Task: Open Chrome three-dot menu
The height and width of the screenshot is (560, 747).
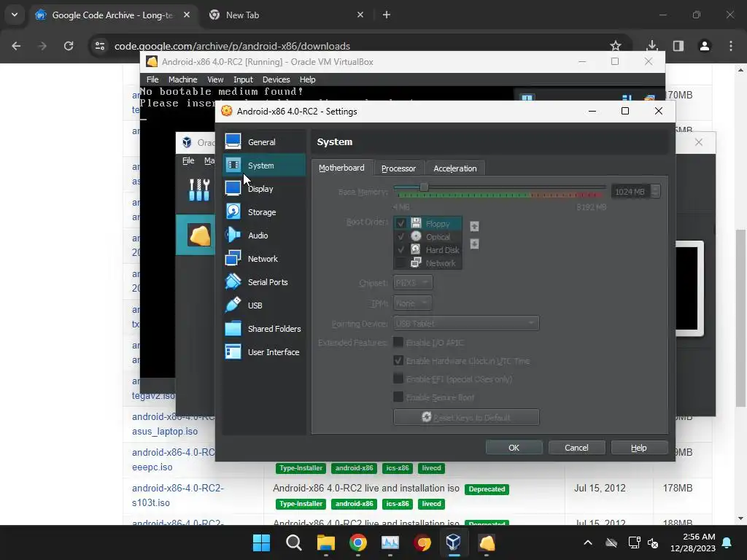Action: (731, 46)
